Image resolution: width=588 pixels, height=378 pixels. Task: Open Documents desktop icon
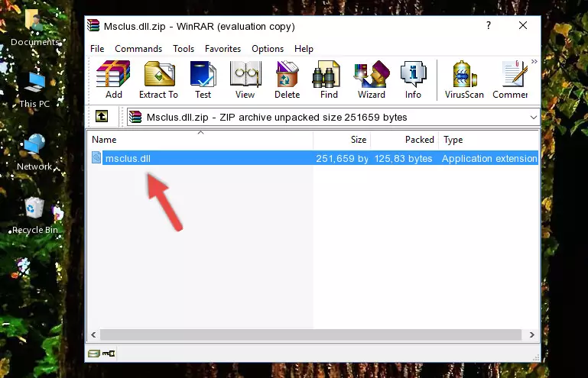(x=35, y=27)
